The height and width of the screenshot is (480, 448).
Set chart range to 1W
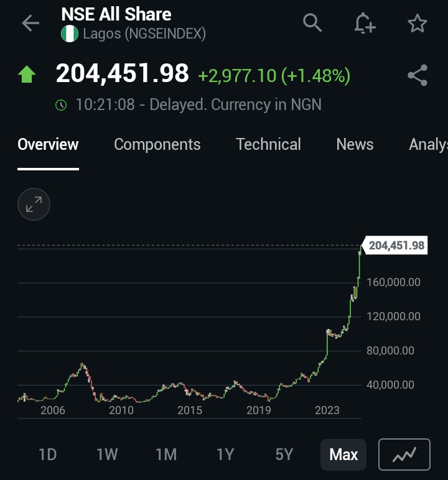coord(107,455)
